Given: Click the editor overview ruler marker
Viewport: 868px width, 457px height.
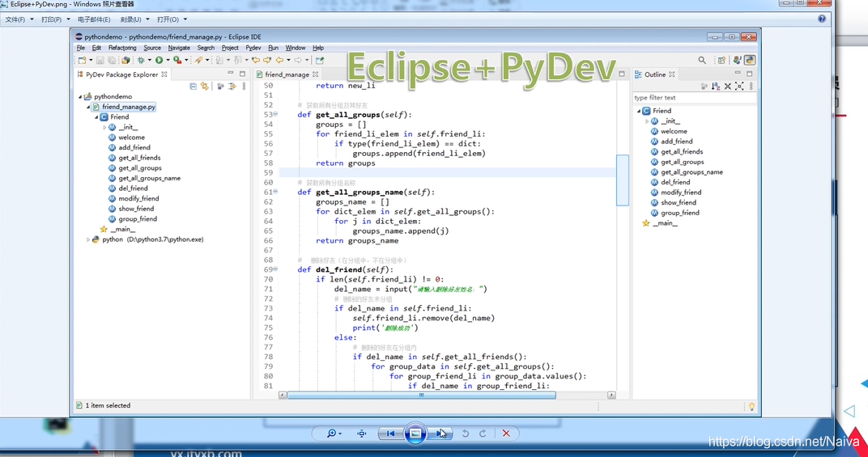Looking at the screenshot, I should [x=622, y=180].
